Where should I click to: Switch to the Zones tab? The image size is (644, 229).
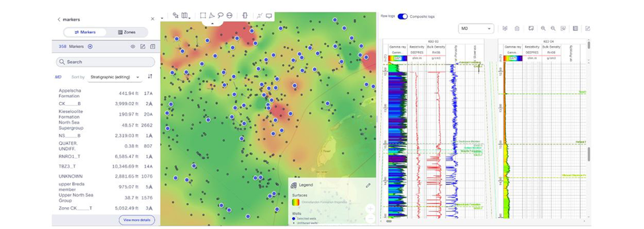point(127,32)
